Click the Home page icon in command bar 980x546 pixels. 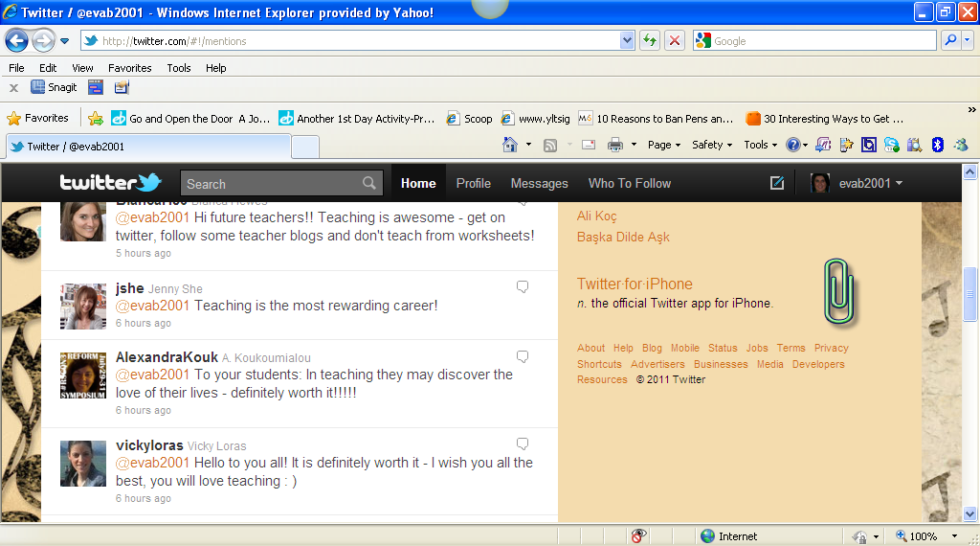pos(510,145)
